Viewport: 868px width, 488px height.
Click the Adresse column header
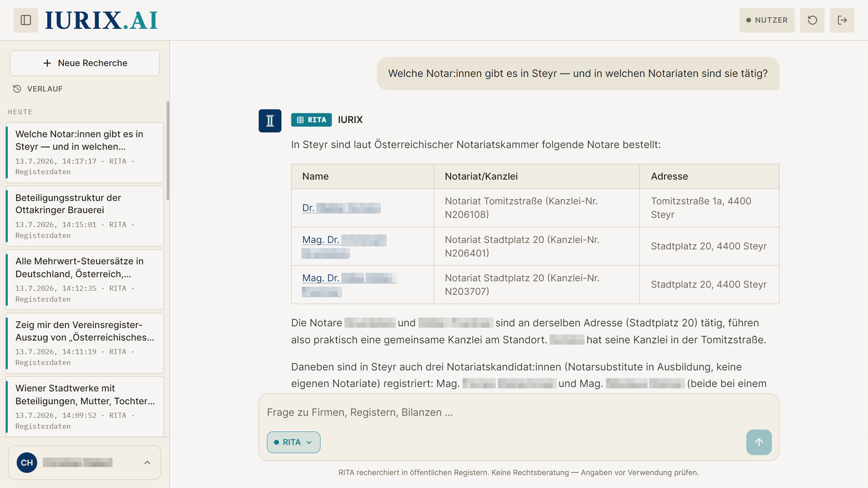tap(709, 177)
